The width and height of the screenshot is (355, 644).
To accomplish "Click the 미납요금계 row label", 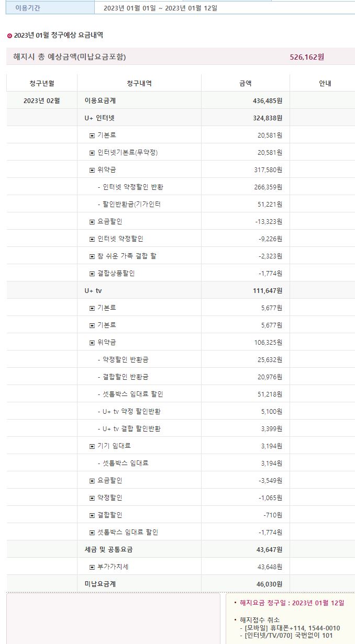I will pos(99,584).
